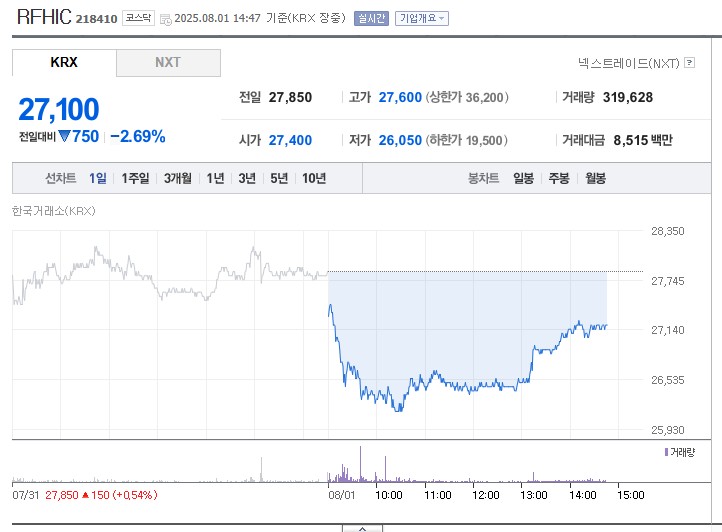Open the 기업개요 company overview dropdown
Viewport: 722px width, 532px height.
(422, 18)
